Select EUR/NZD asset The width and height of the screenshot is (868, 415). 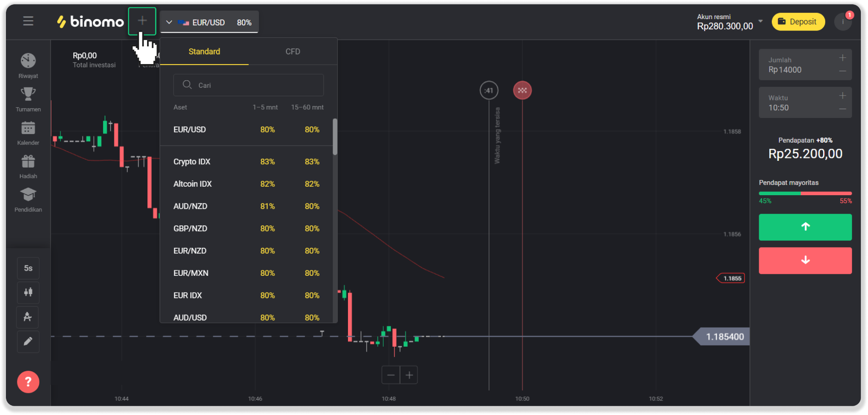pos(246,251)
